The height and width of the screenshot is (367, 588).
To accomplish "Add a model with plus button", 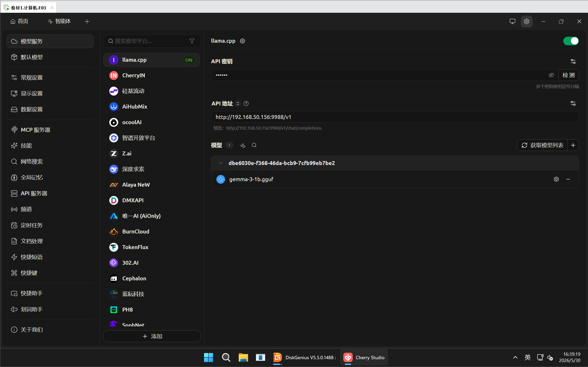I will pos(573,145).
